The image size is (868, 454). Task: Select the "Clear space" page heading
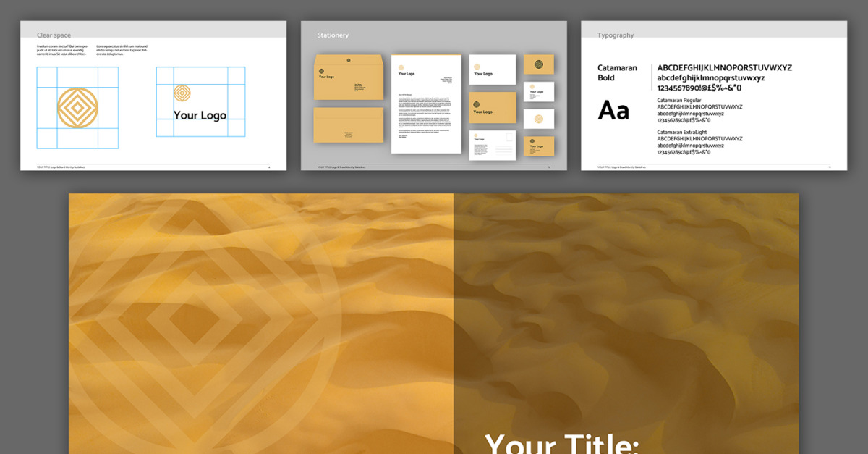click(54, 35)
